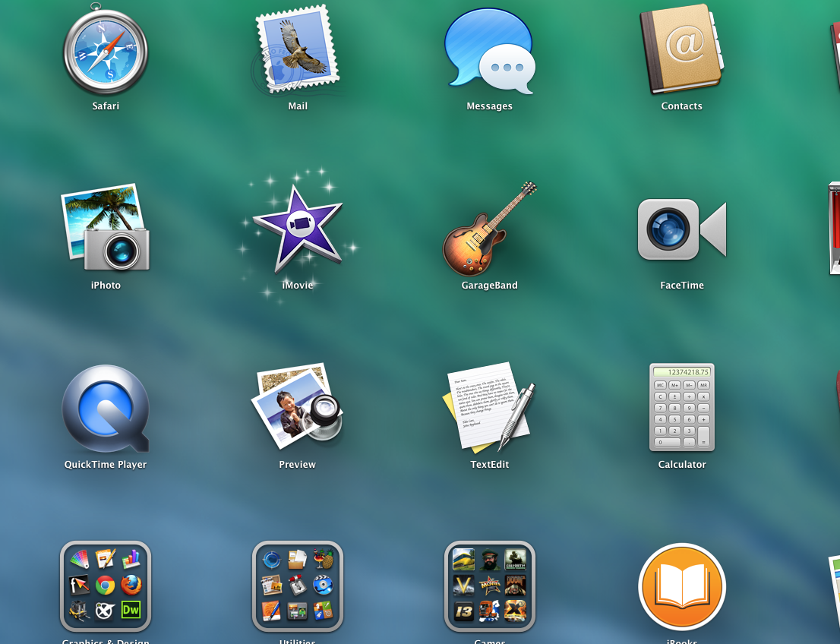Open the Games folder

tap(490, 586)
